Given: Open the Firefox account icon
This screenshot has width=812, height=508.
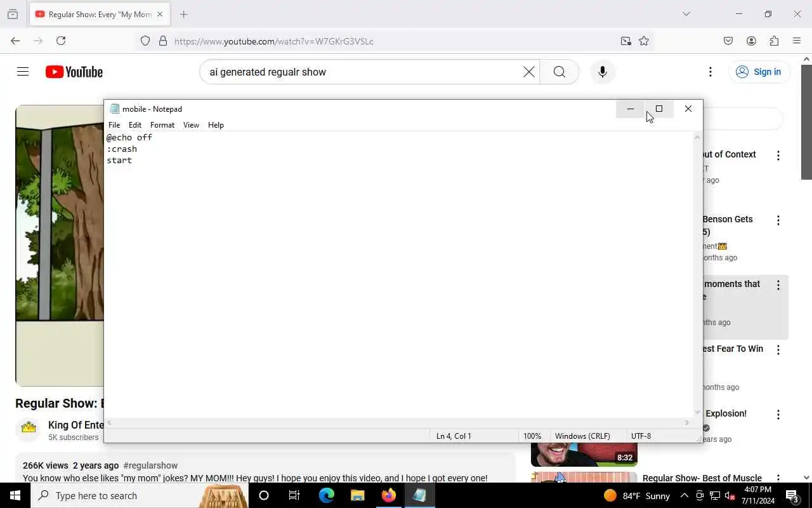Looking at the screenshot, I should pyautogui.click(x=751, y=41).
